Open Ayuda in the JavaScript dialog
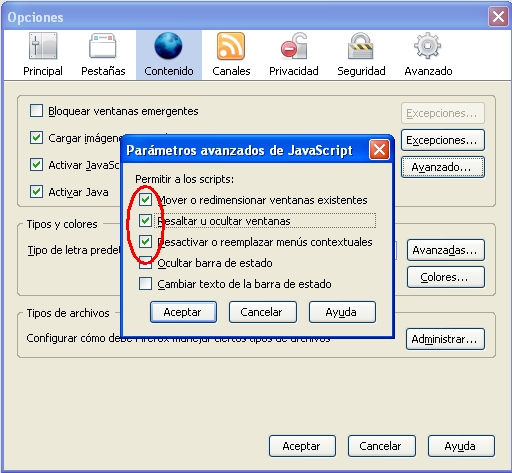The width and height of the screenshot is (512, 473). tap(342, 312)
